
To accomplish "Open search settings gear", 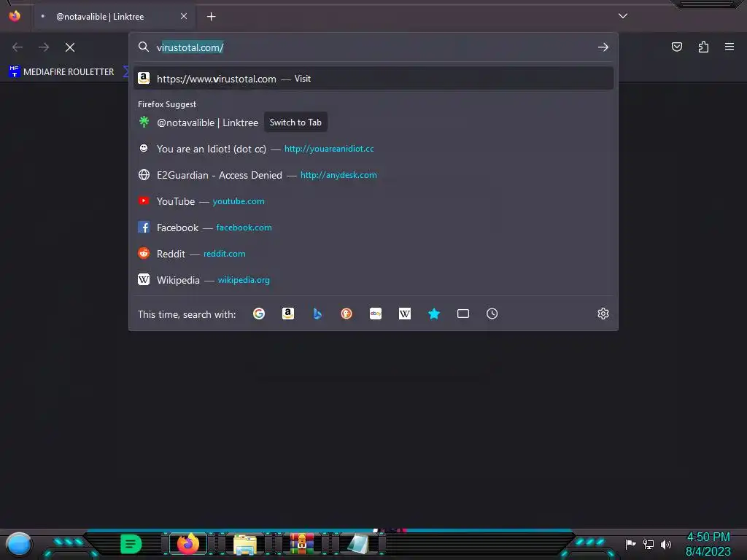I will [603, 314].
